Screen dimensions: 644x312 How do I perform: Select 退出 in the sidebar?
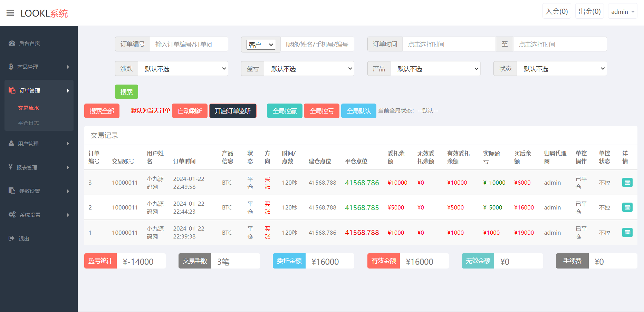[24, 238]
